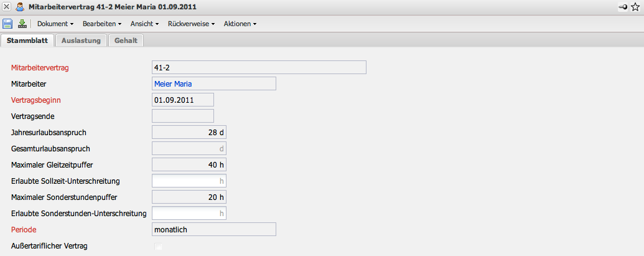This screenshot has width=644, height=256.
Task: Click the Vertragsende date field
Action: (x=182, y=116)
